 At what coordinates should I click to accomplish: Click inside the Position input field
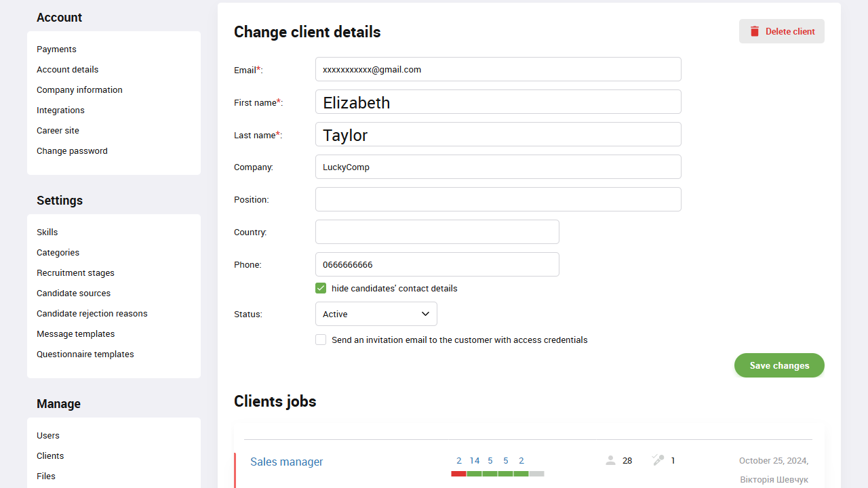click(x=498, y=199)
